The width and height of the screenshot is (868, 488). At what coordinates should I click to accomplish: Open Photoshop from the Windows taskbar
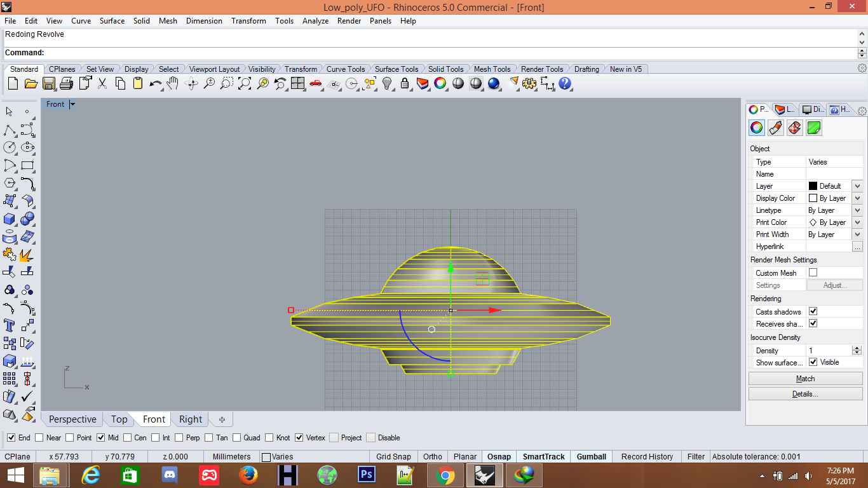point(367,475)
